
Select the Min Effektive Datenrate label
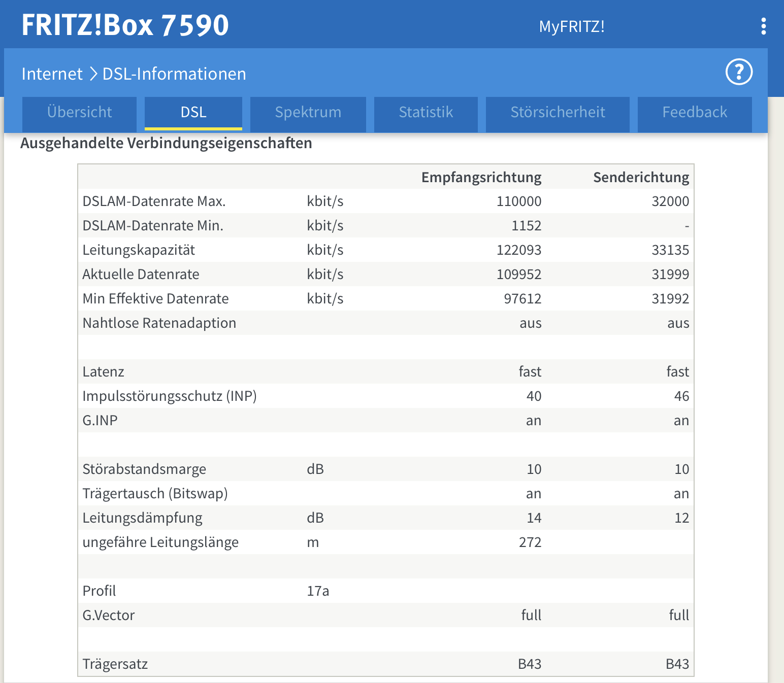coord(155,299)
